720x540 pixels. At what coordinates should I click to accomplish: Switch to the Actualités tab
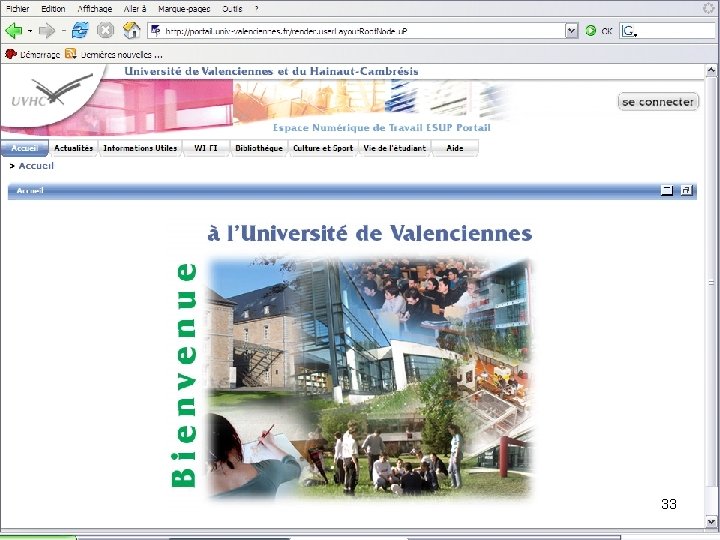[x=73, y=148]
